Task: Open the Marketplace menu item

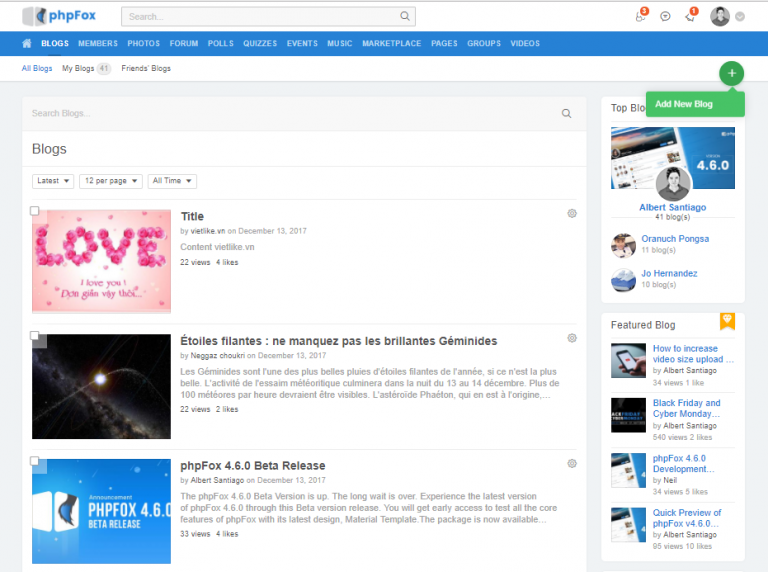Action: pos(391,44)
